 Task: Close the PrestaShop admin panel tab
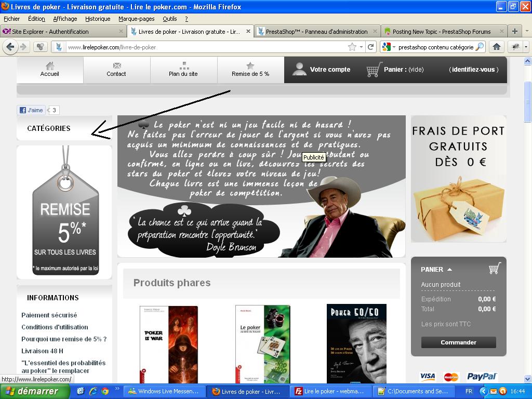point(375,31)
